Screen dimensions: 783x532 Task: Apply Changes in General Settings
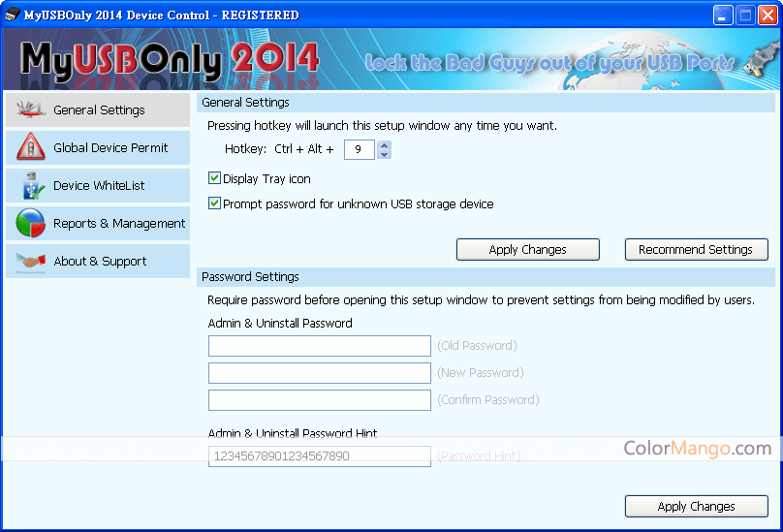click(528, 249)
